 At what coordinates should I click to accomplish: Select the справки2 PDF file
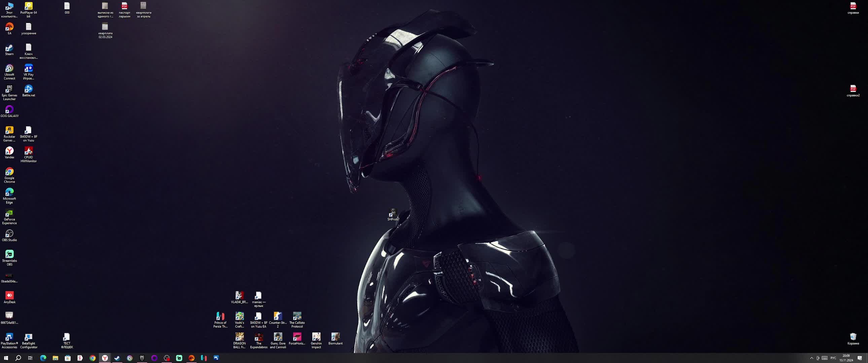click(853, 91)
